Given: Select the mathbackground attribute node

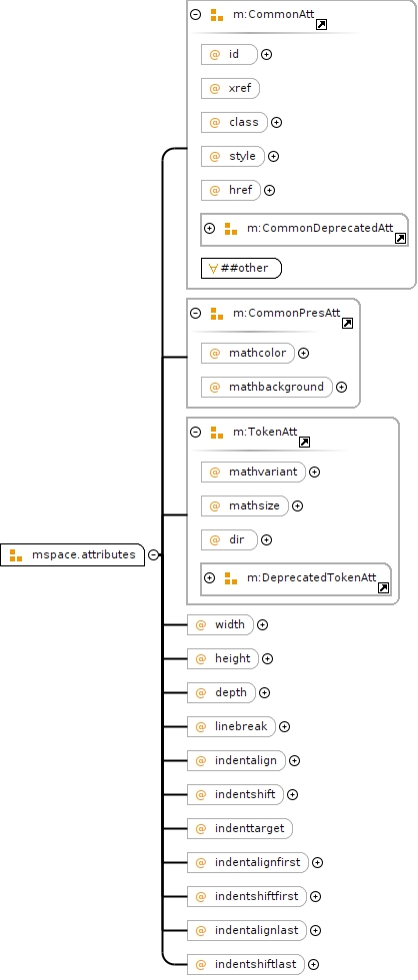Looking at the screenshot, I should 267,387.
